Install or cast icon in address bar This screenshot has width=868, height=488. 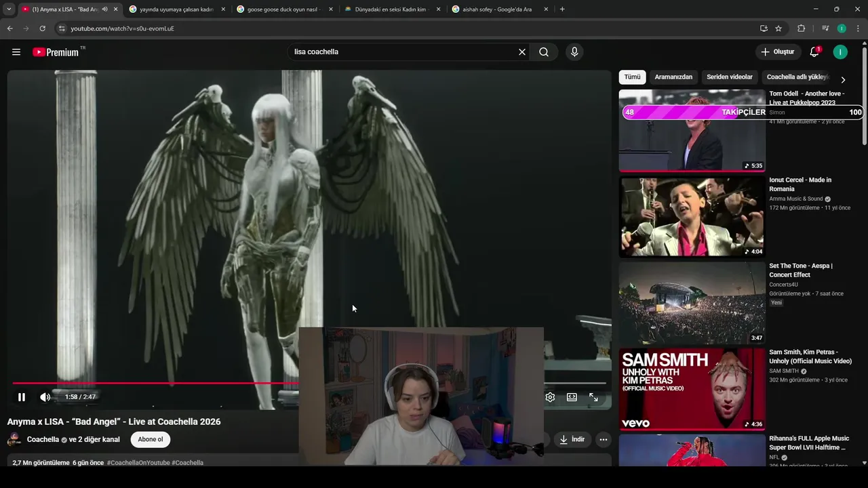(764, 28)
